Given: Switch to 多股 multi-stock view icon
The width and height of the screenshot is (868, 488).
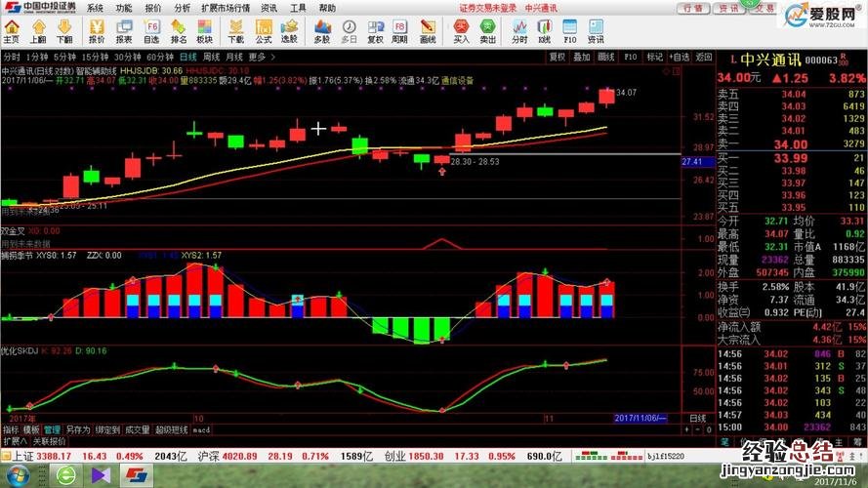Looking at the screenshot, I should pos(321,32).
